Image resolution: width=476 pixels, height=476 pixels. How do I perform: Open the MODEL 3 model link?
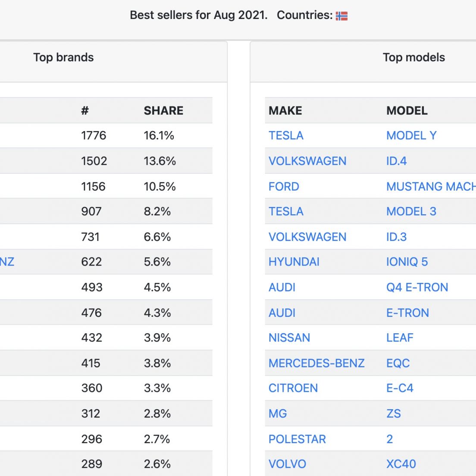[x=411, y=211]
